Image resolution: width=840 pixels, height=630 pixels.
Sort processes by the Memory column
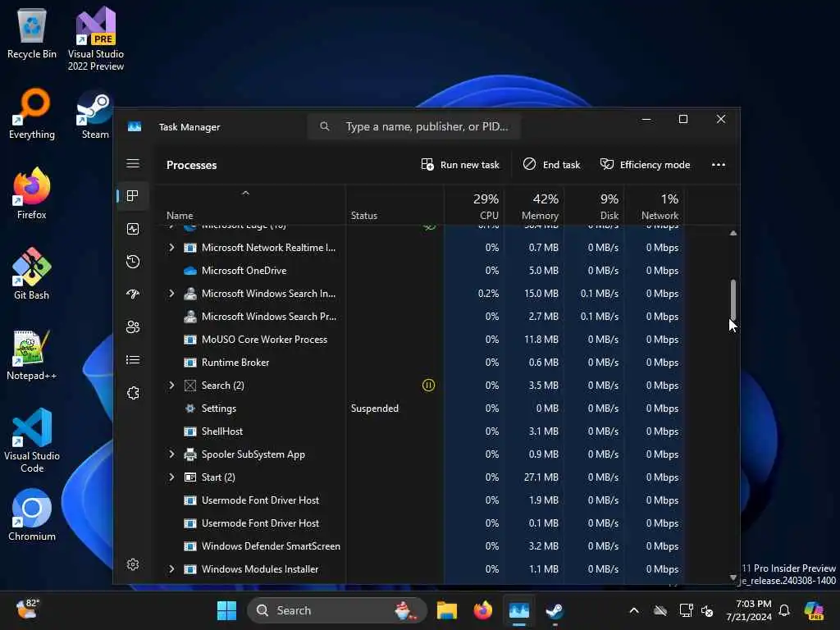tap(534, 206)
